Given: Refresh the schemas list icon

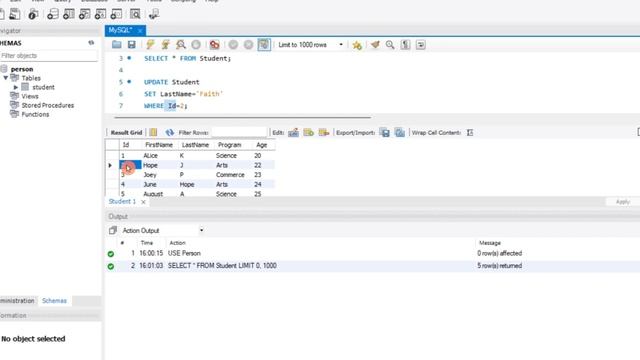Looking at the screenshot, I should pos(91,42).
